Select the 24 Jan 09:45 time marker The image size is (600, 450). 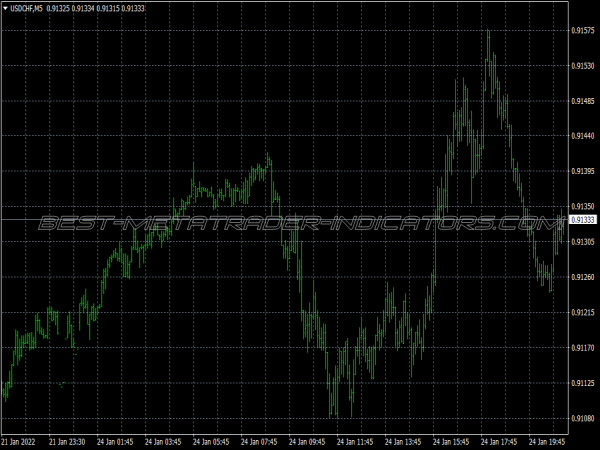click(x=309, y=441)
